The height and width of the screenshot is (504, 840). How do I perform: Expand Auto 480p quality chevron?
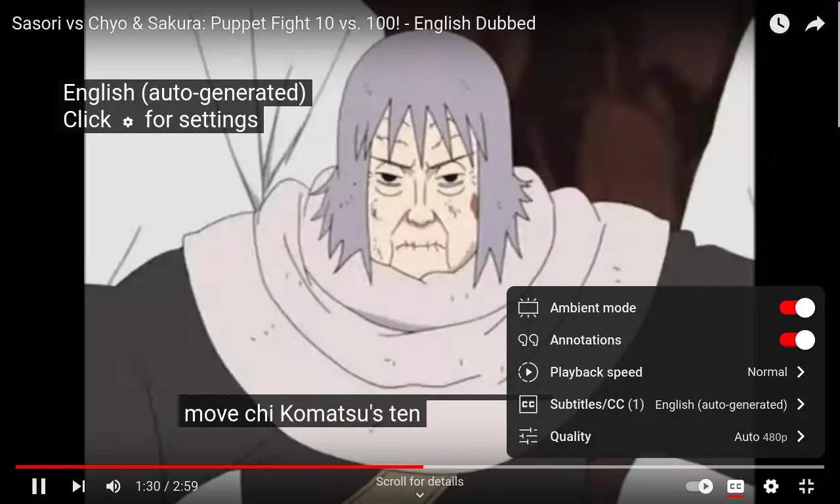tap(801, 436)
